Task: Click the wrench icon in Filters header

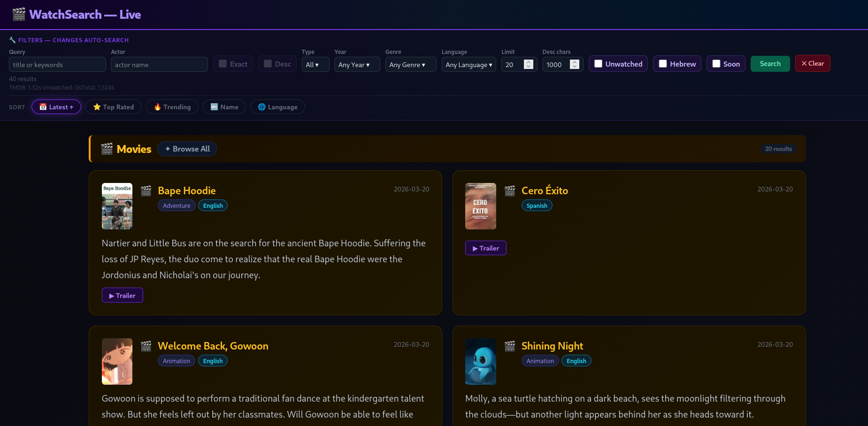Action: tap(13, 40)
